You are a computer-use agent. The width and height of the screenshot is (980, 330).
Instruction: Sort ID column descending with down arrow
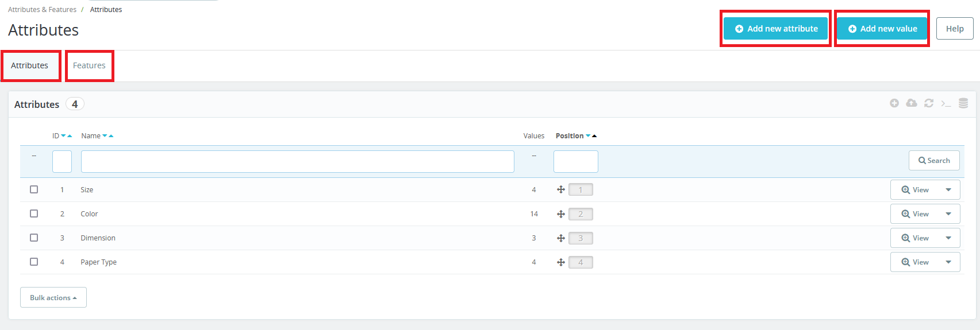click(63, 136)
